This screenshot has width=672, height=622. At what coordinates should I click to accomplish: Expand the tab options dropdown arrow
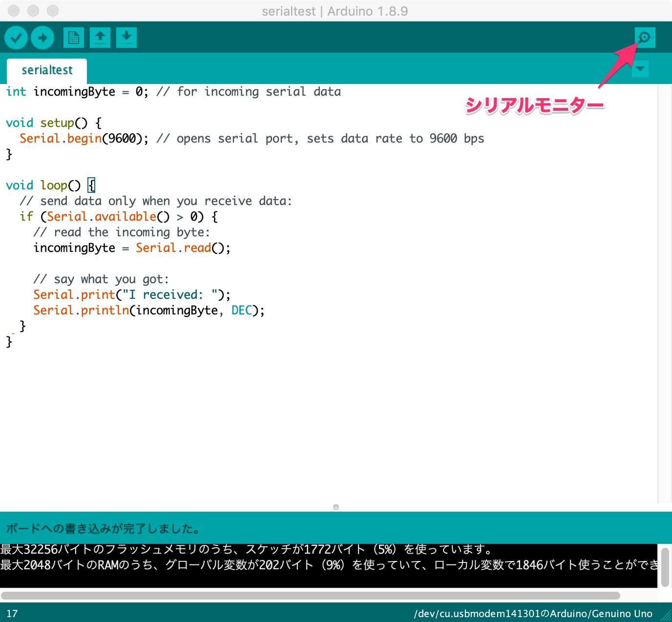pyautogui.click(x=640, y=69)
